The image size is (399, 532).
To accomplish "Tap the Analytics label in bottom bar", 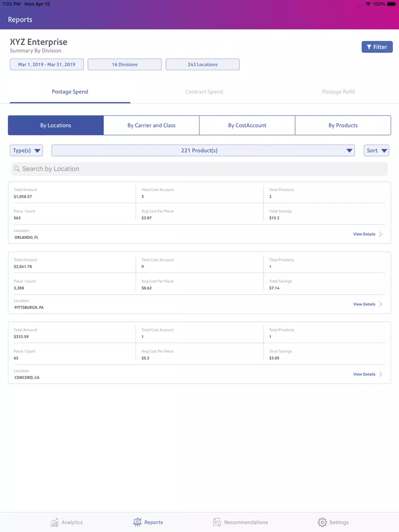I will pyautogui.click(x=72, y=522).
